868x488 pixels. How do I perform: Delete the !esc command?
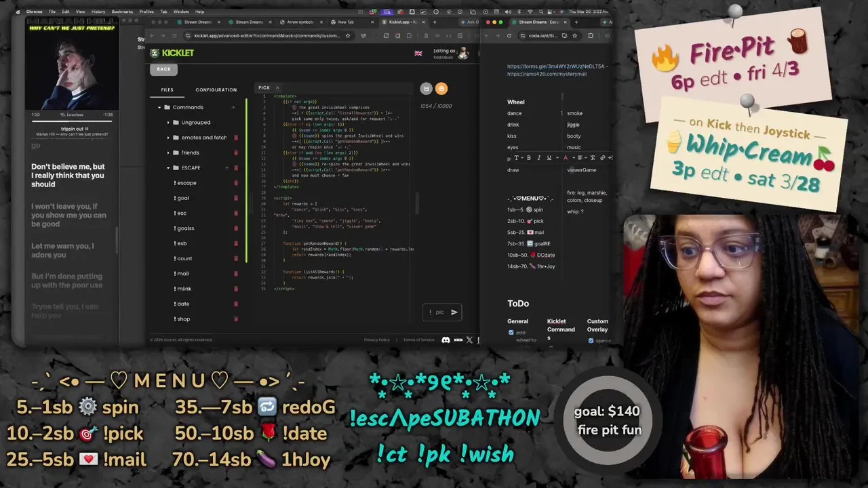(236, 213)
